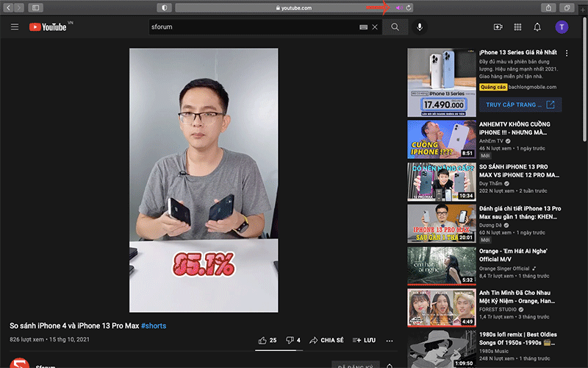Open options menu for iPhone 13 Series ad
This screenshot has width=588, height=368.
tap(567, 53)
